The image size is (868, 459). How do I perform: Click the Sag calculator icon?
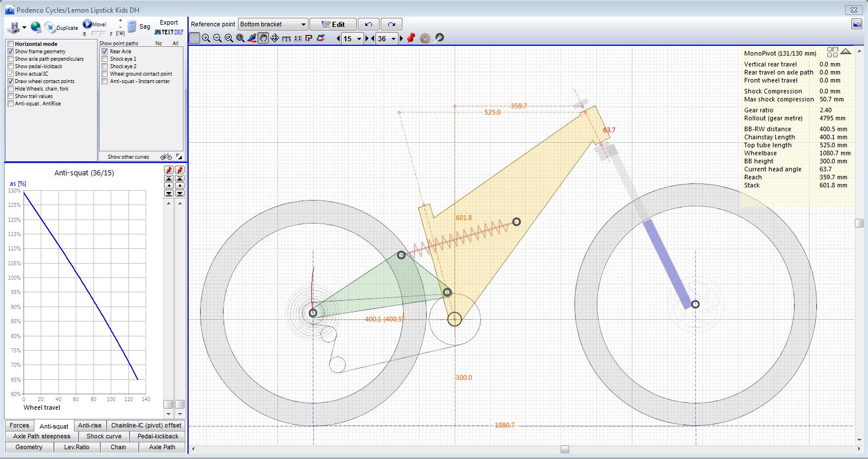[132, 26]
